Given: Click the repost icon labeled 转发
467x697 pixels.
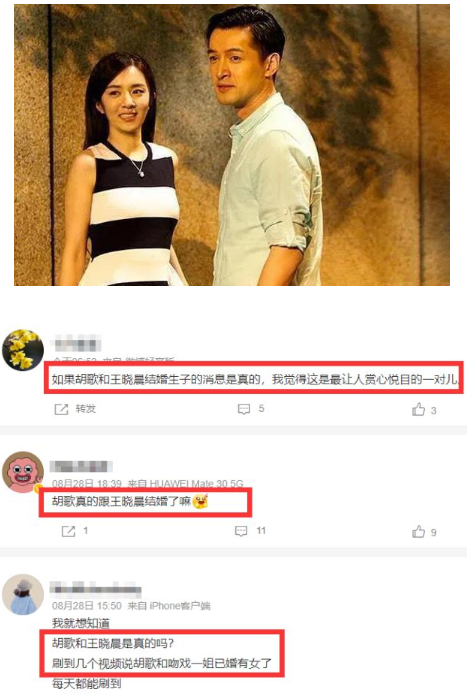Looking at the screenshot, I should [x=61, y=409].
